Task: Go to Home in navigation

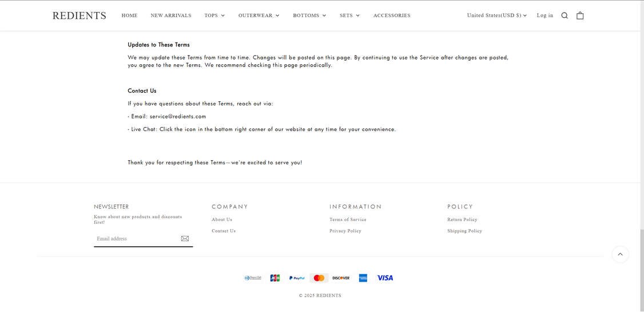Action: 129,15
